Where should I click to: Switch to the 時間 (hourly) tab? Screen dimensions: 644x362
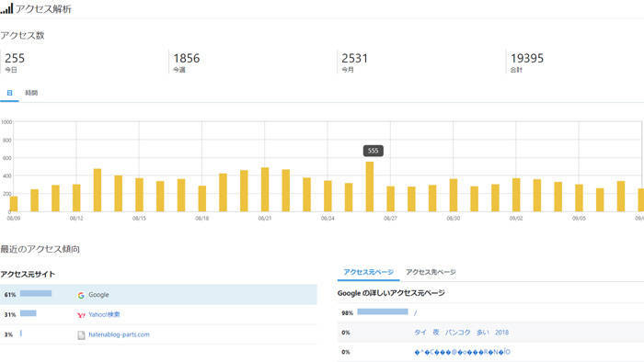31,93
